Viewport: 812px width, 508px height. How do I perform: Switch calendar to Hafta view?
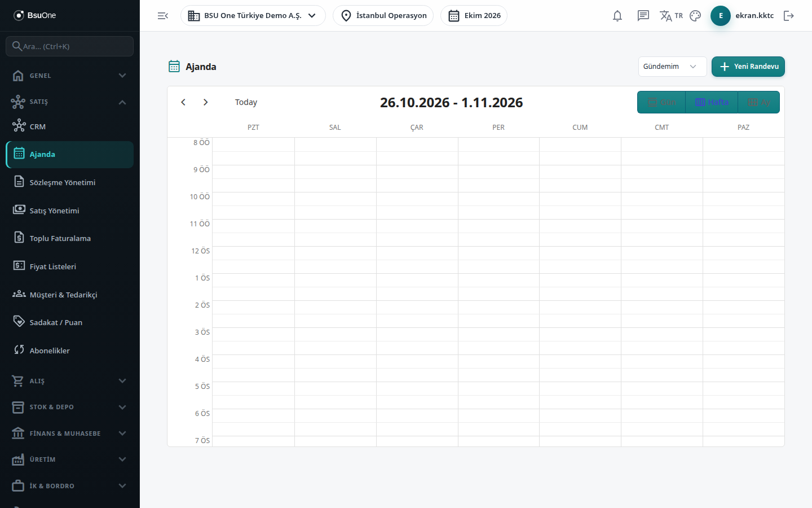712,102
